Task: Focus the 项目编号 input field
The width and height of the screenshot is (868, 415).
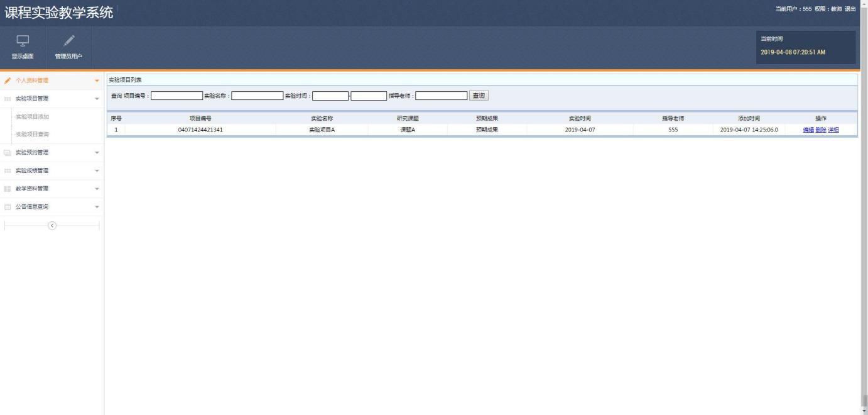Action: (x=177, y=96)
